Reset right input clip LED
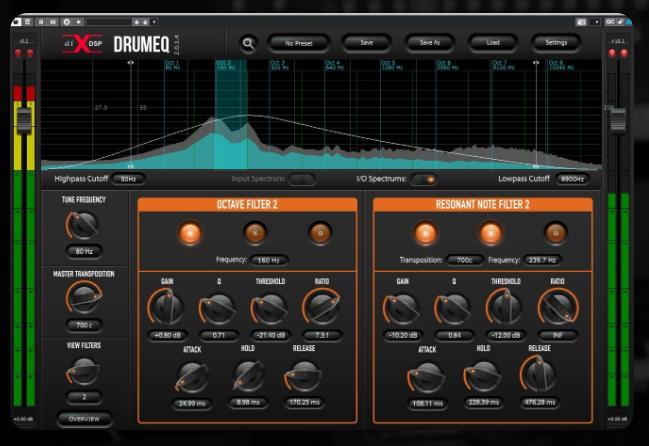Viewport: 649px width, 446px height. (x=30, y=53)
